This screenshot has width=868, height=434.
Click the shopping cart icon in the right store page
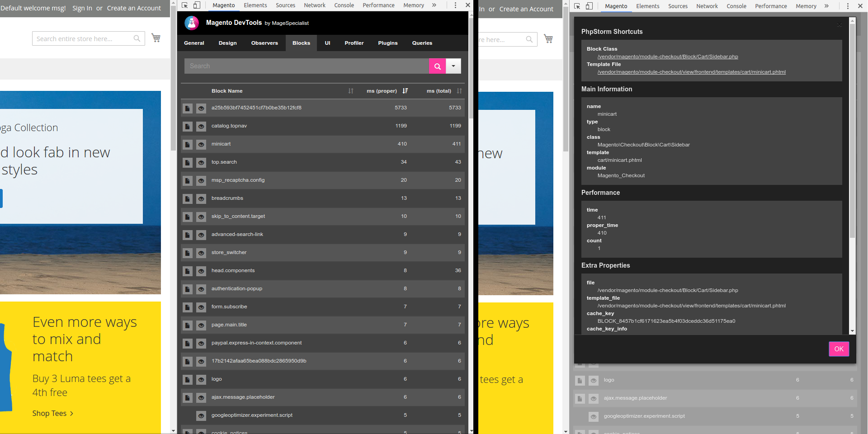(548, 39)
